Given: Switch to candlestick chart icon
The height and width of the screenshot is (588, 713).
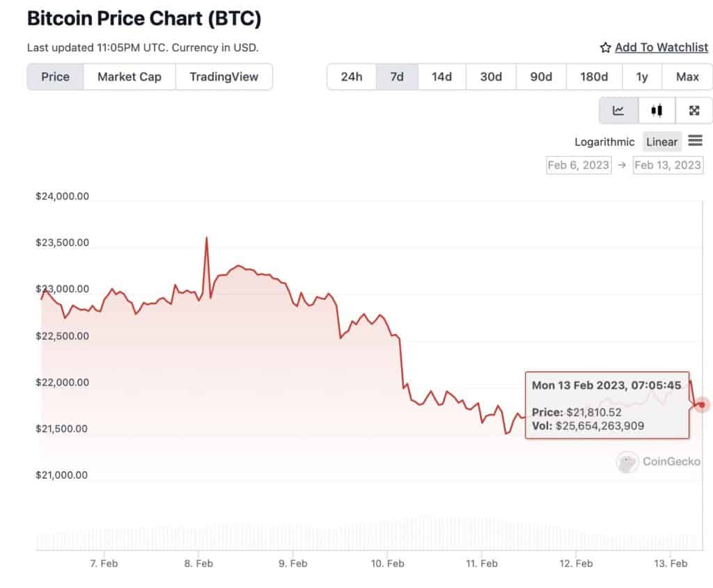Looking at the screenshot, I should pyautogui.click(x=657, y=111).
